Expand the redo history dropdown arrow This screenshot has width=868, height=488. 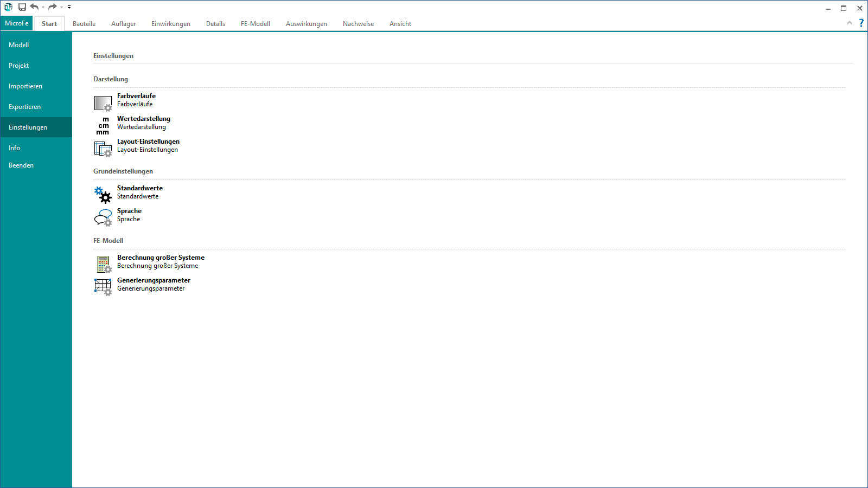pos(61,8)
